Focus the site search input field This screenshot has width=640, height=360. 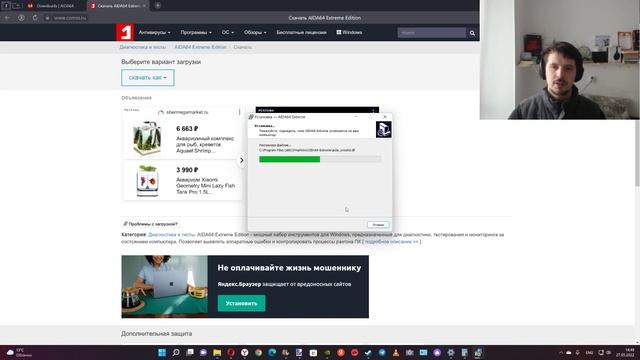[432, 33]
